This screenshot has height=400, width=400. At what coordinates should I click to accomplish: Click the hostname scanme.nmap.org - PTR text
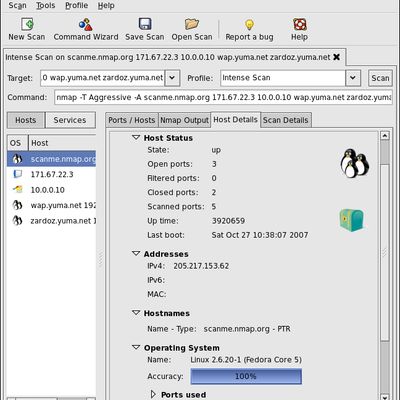click(247, 329)
